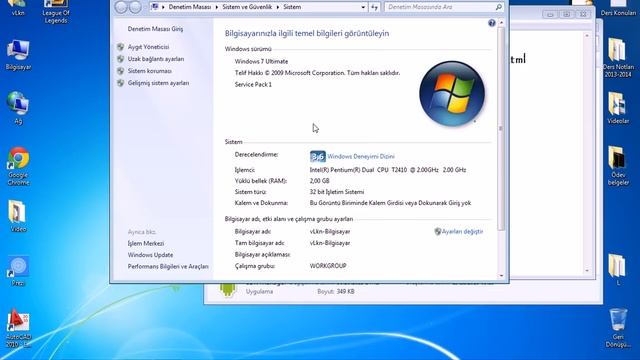
Task: Select Sistem in the breadcrumb path
Action: tap(292, 7)
